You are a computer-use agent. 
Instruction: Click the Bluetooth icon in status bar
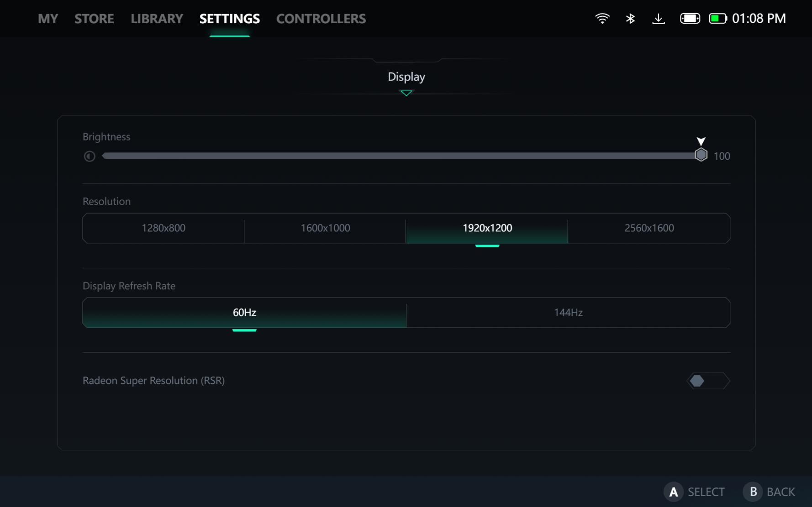tap(630, 18)
